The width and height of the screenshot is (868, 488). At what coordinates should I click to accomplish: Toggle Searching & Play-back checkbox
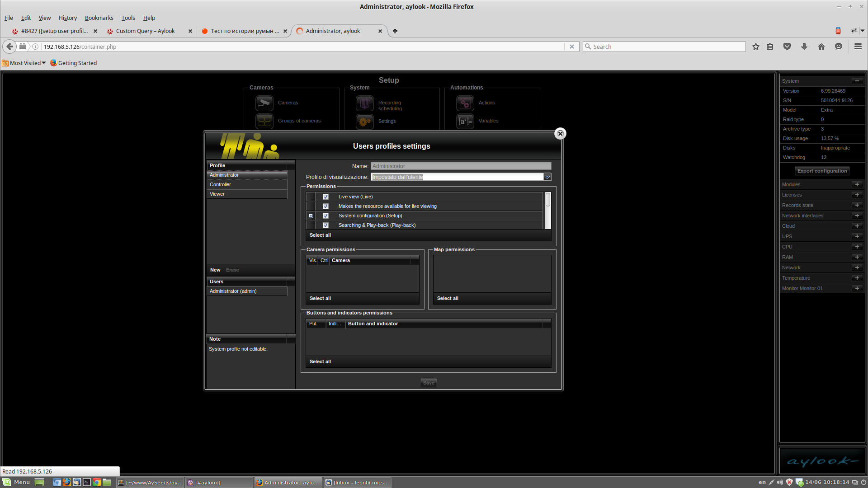(325, 225)
